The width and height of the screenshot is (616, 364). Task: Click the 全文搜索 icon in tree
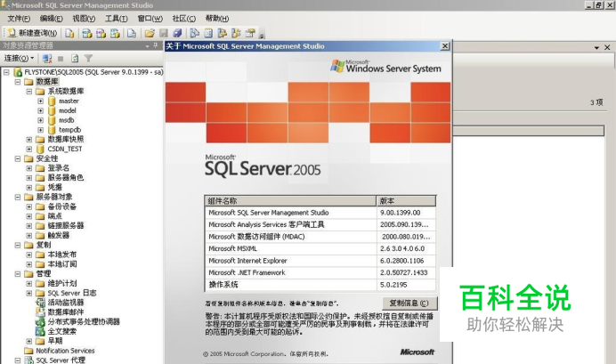point(40,331)
